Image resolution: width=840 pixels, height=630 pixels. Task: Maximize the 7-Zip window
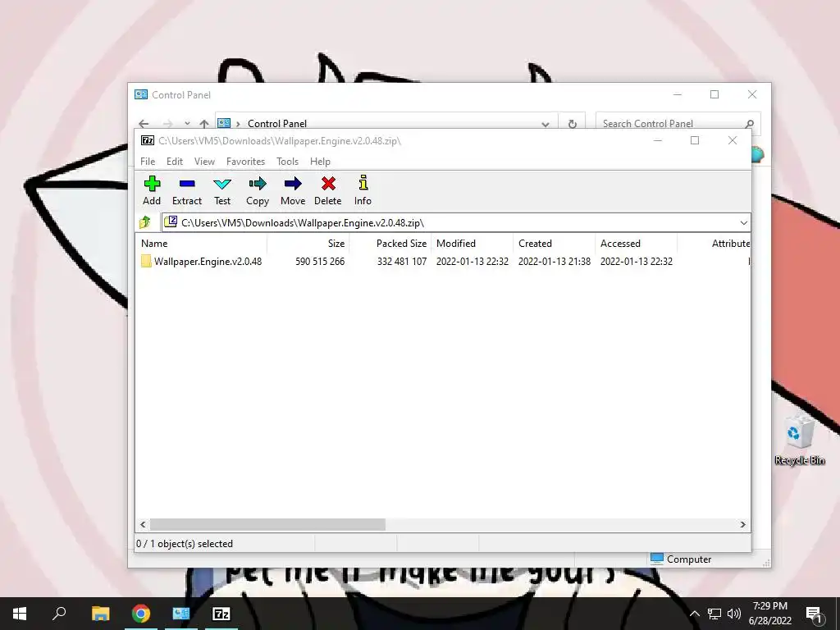[x=695, y=140]
